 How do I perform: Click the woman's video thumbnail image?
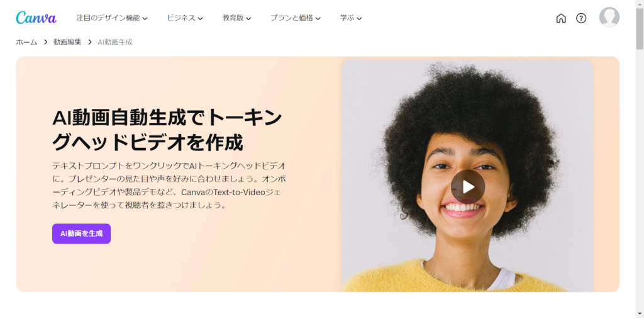pos(468,176)
